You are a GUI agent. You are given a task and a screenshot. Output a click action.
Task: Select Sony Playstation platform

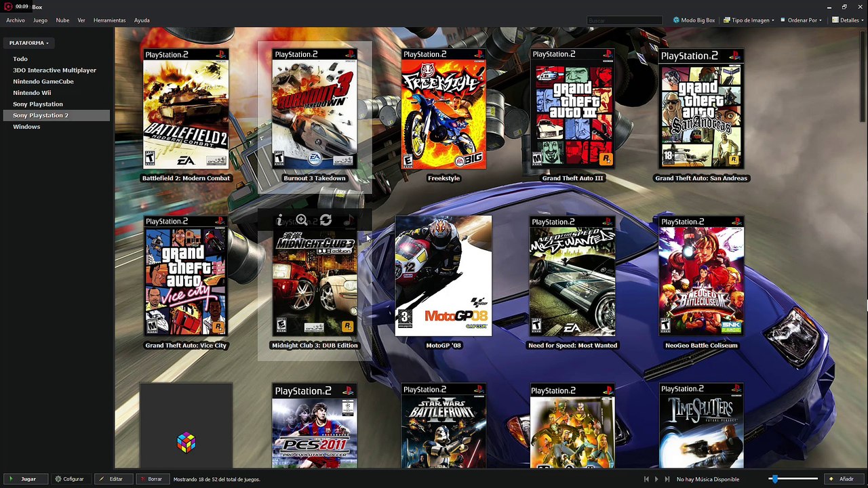(55, 104)
